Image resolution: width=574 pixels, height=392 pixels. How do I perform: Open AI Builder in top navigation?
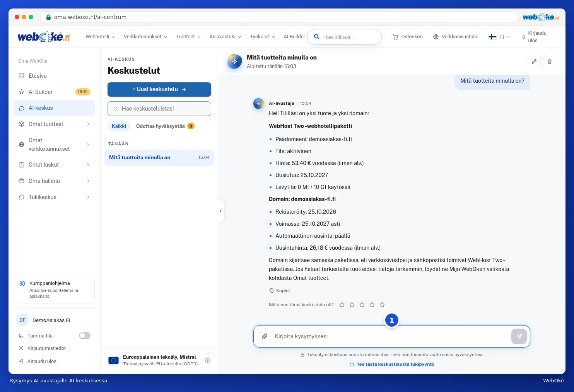(x=294, y=37)
